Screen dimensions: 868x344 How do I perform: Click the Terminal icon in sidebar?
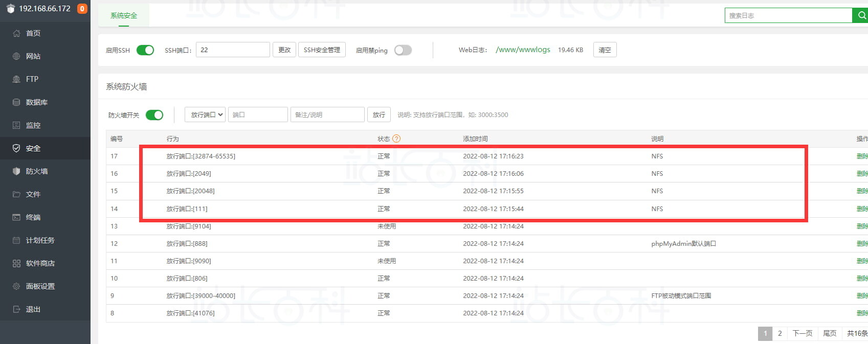tap(16, 217)
